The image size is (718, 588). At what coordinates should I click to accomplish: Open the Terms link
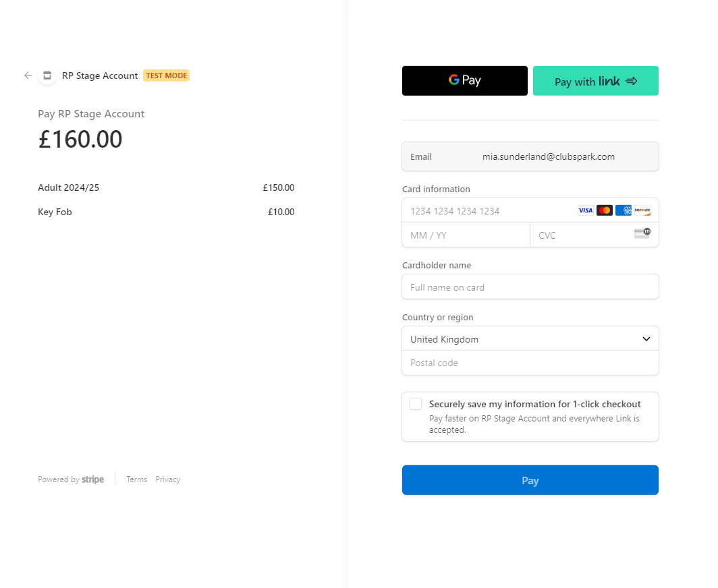136,479
